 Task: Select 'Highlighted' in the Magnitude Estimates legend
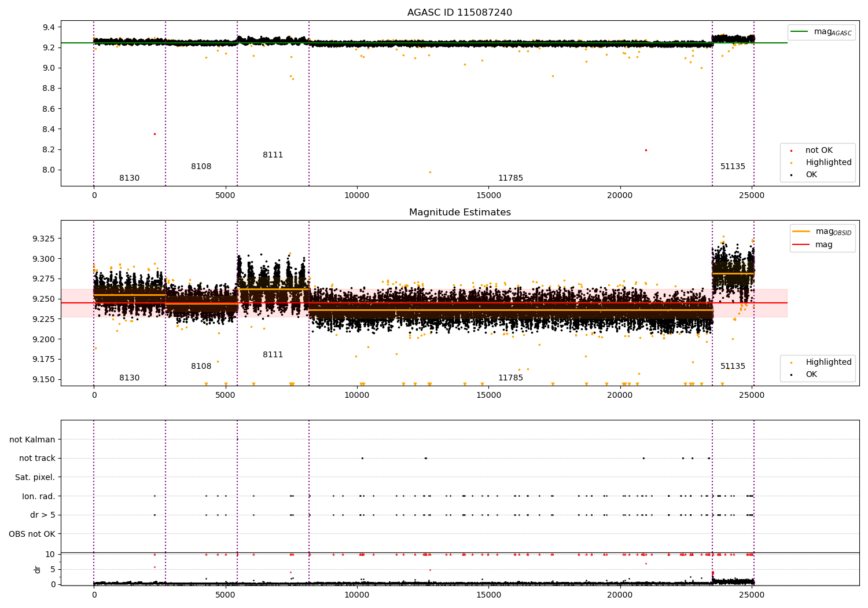(828, 362)
